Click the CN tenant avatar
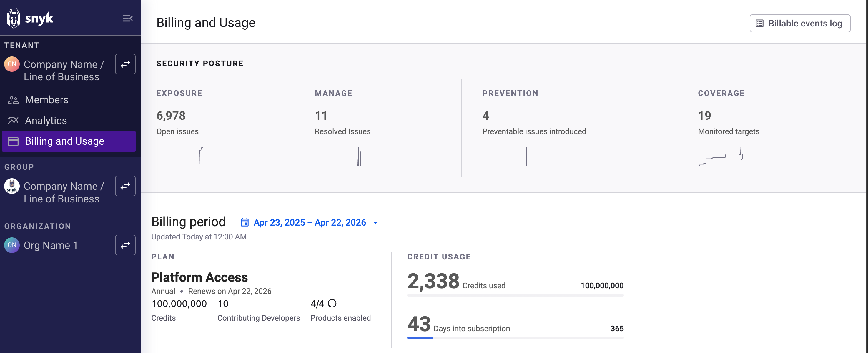The height and width of the screenshot is (353, 868). click(12, 64)
